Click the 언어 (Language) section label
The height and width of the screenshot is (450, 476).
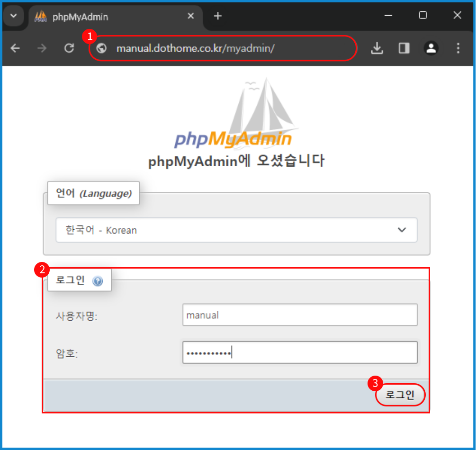pyautogui.click(x=93, y=193)
